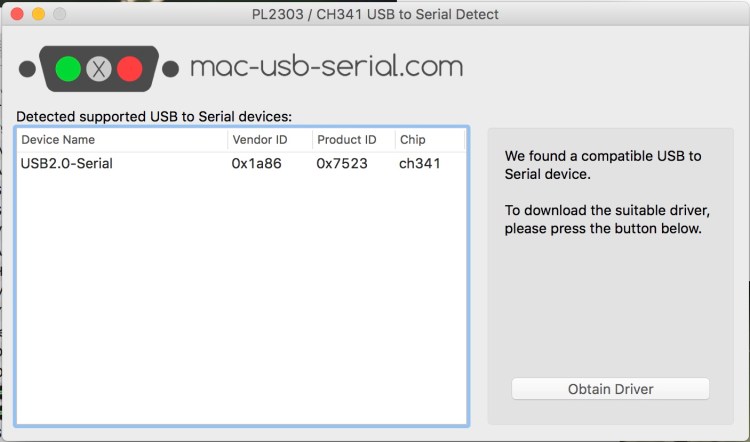
Task: Click the gray X circle in the logo
Action: [x=98, y=69]
